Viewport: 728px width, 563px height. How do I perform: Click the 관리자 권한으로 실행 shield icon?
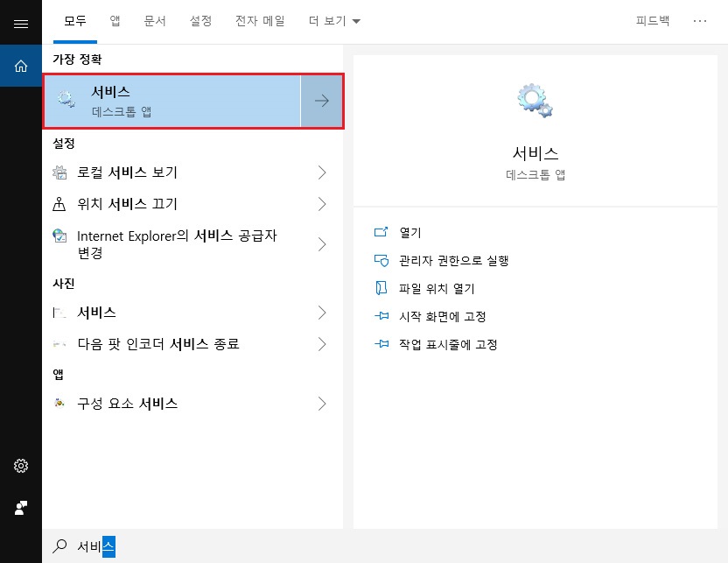click(381, 260)
